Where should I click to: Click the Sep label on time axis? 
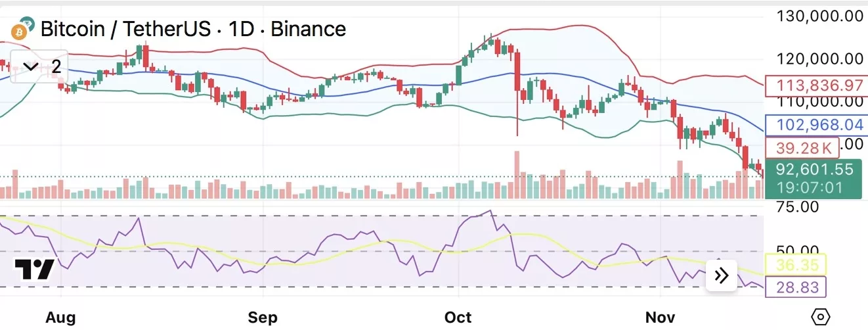coord(263,318)
